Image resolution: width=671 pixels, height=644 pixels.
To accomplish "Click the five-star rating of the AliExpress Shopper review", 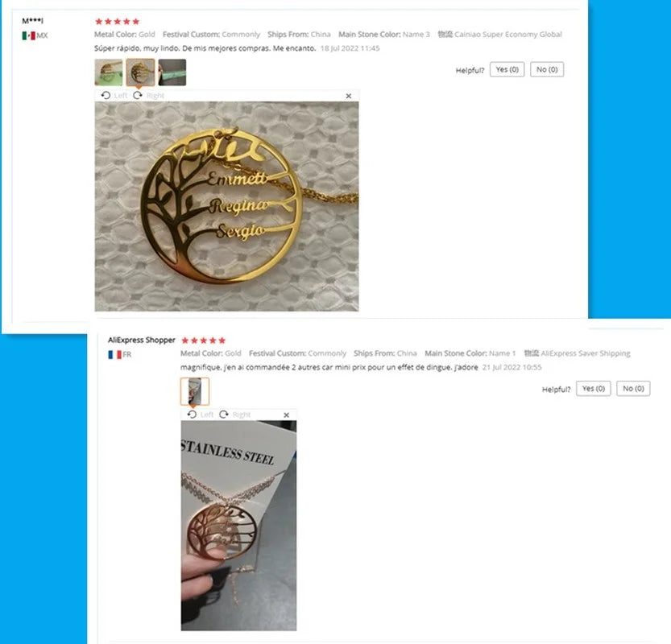I will point(203,341).
